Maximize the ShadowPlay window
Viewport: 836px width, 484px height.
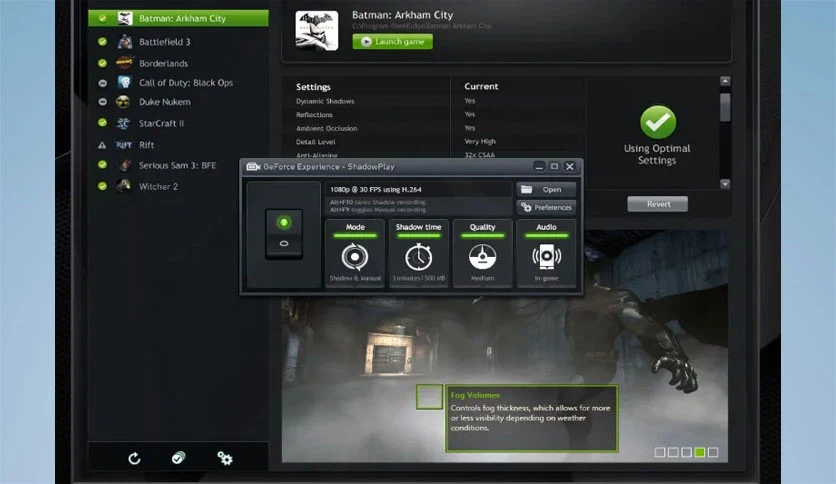pos(554,167)
